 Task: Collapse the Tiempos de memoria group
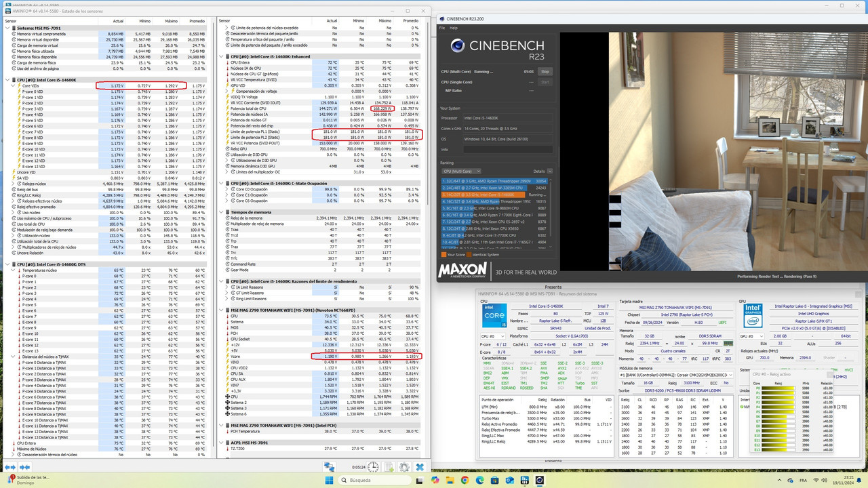[x=221, y=212]
